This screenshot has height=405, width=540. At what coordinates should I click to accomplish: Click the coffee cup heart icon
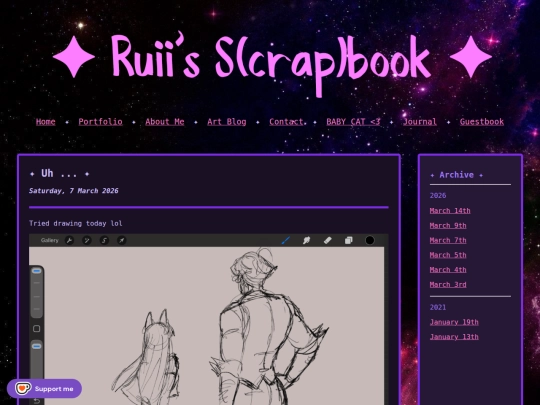[23, 388]
